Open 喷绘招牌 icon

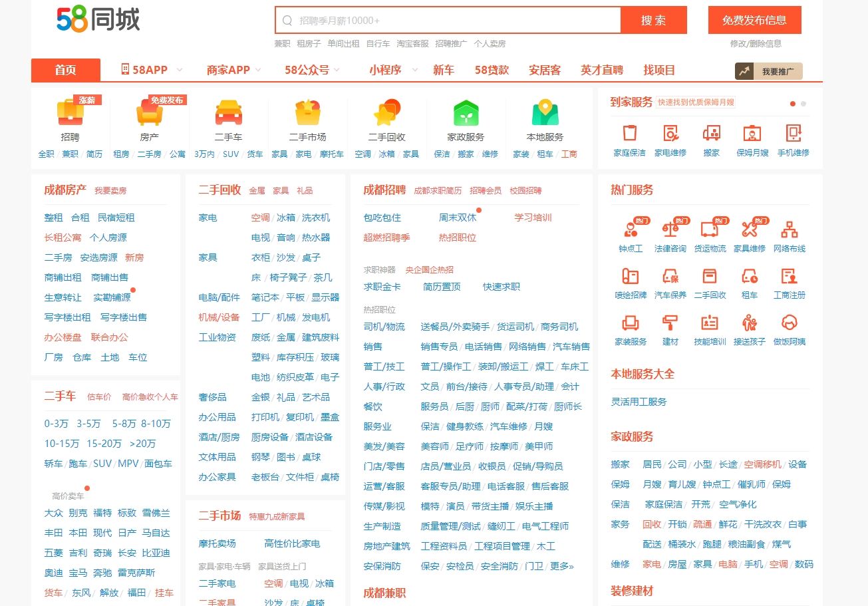630,275
